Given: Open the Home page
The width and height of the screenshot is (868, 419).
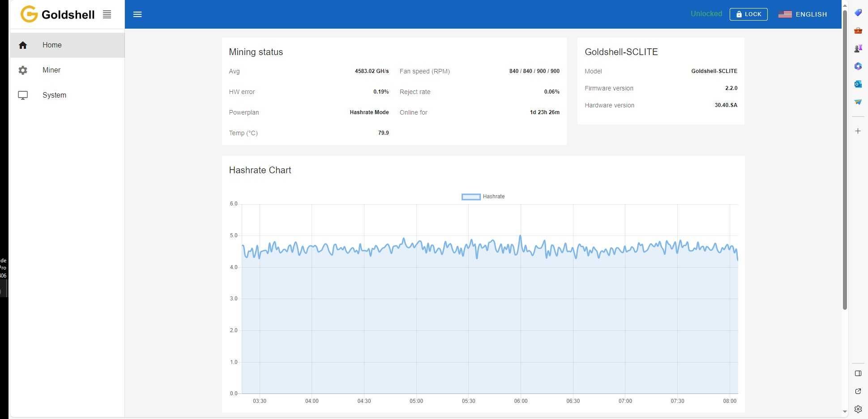Looking at the screenshot, I should point(67,45).
